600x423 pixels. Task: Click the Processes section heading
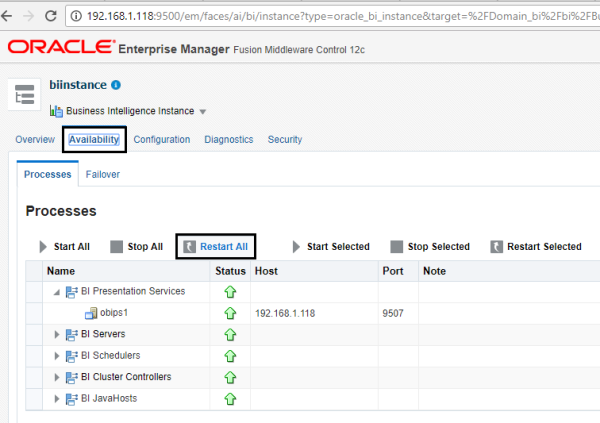coord(61,211)
